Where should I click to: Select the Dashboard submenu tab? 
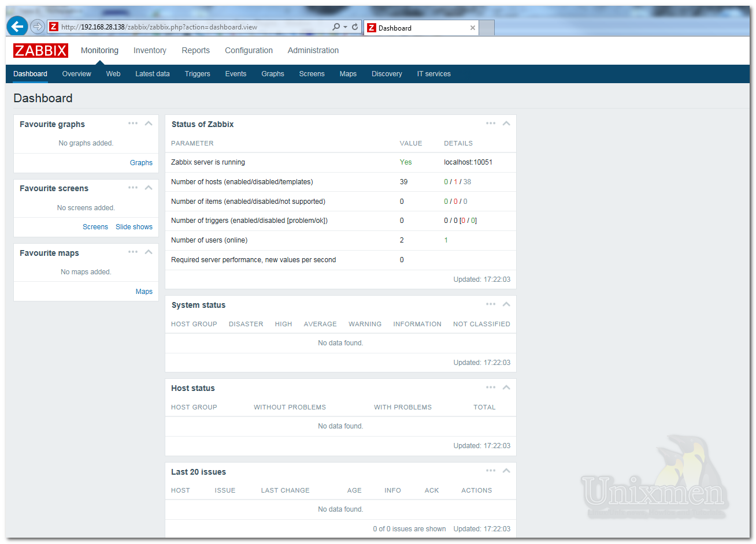30,74
